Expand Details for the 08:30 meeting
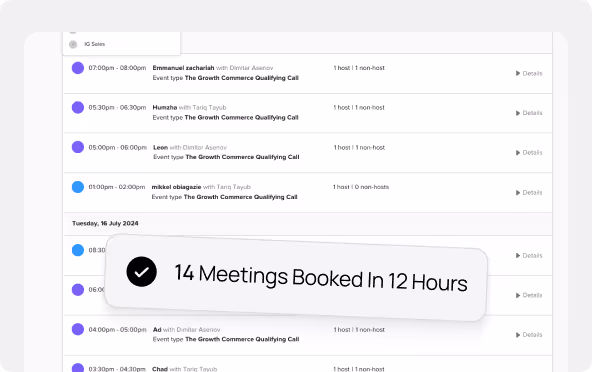Viewport: 592px width, 372px height. [x=529, y=256]
